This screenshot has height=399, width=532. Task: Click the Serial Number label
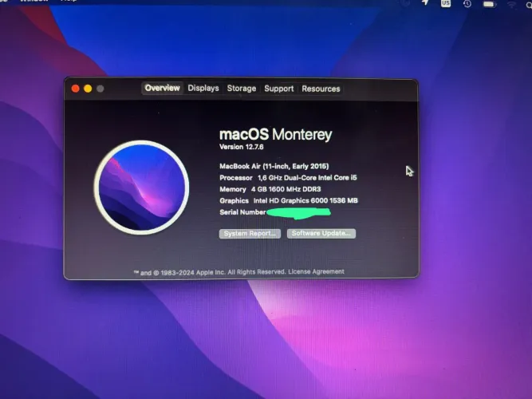point(242,212)
